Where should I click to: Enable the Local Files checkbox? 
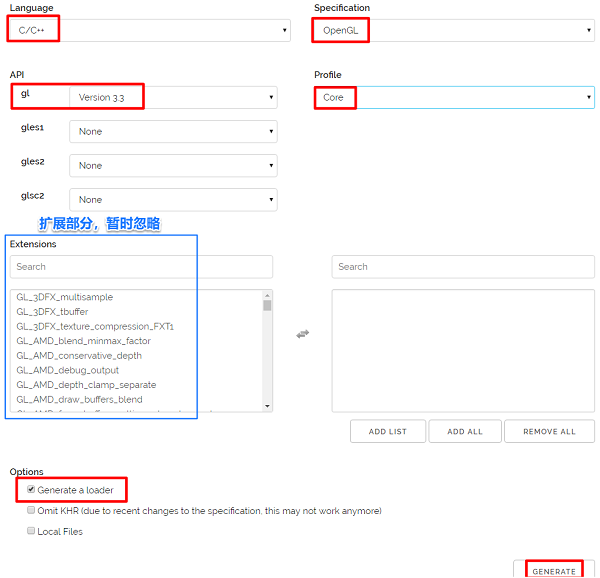coord(31,531)
